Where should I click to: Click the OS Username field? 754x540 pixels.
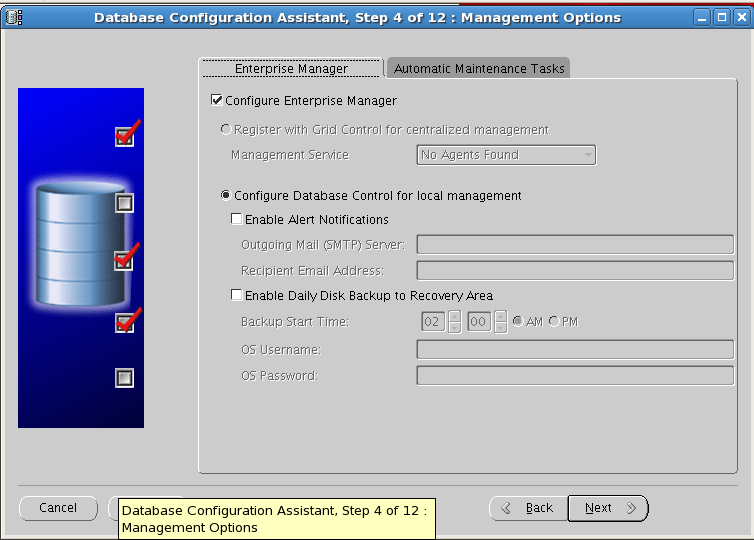[x=575, y=349]
